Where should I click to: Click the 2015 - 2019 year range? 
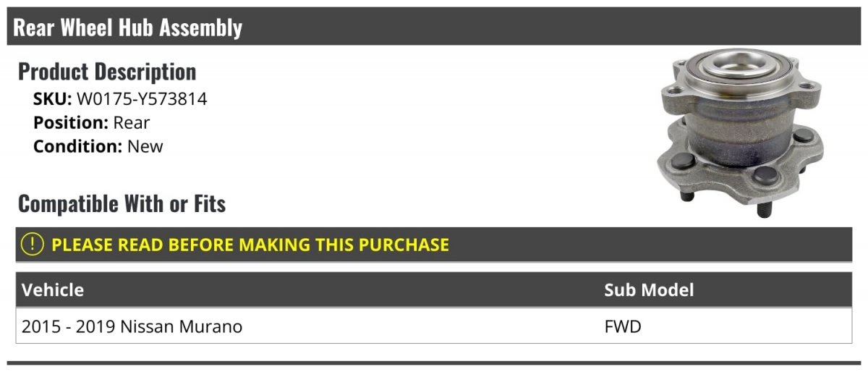click(69, 327)
